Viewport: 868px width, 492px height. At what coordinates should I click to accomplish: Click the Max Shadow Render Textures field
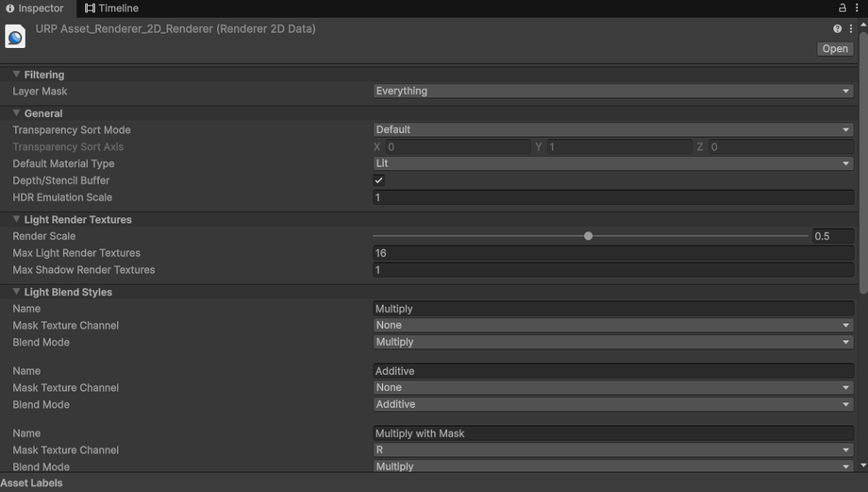click(613, 270)
